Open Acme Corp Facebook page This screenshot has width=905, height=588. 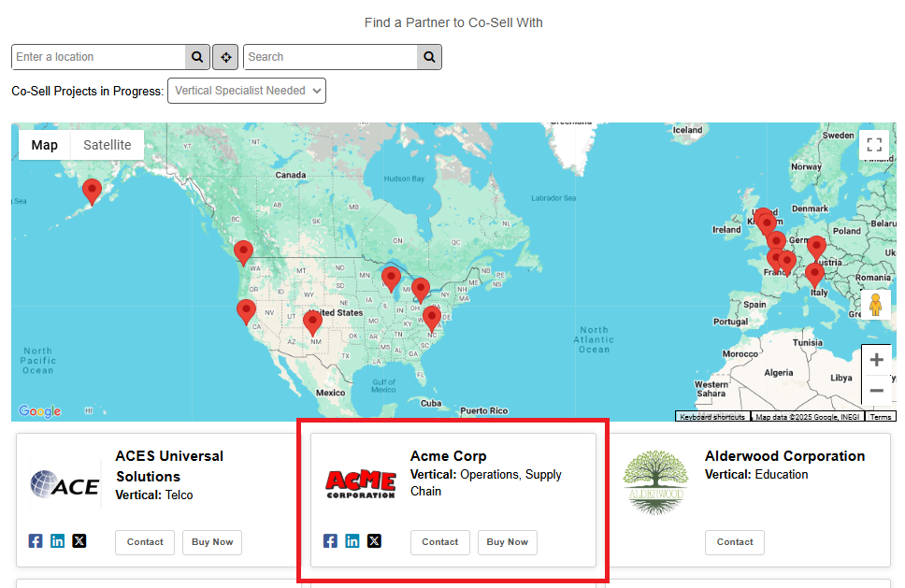coord(331,540)
